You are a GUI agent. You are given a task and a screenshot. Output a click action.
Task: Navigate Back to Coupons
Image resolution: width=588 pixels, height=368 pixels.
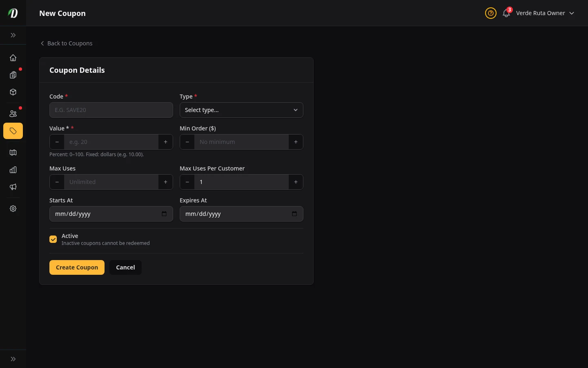pyautogui.click(x=66, y=43)
